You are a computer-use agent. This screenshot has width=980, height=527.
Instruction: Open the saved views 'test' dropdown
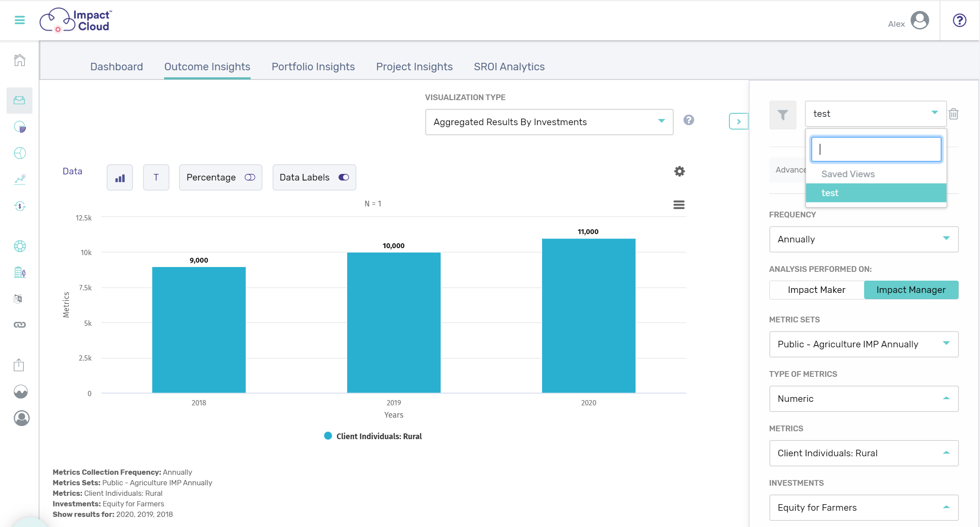(x=875, y=114)
